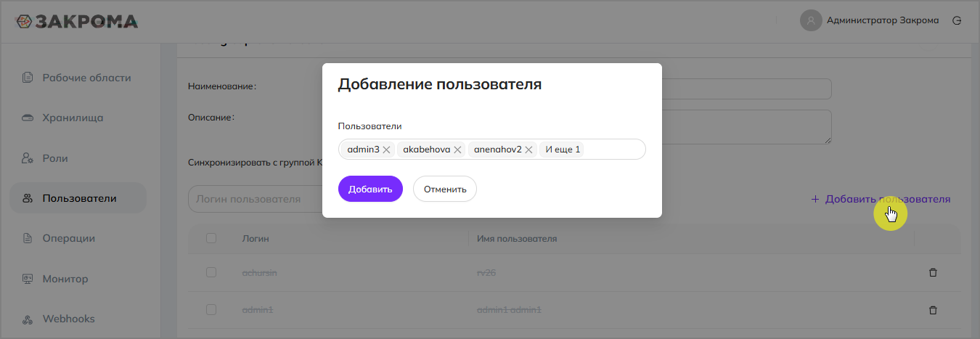The width and height of the screenshot is (980, 339).
Task: Toggle the select-all checkbox in table header
Action: pos(211,238)
